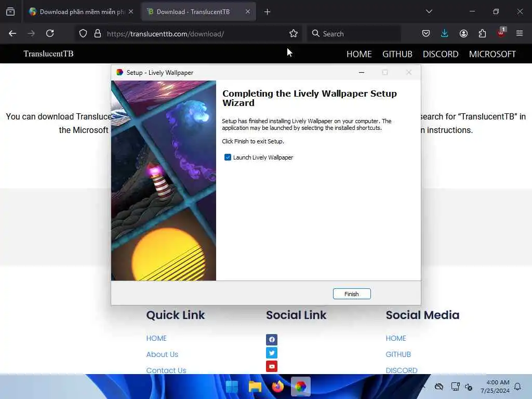
Task: Bookmark this page with the star icon
Action: coord(294,34)
